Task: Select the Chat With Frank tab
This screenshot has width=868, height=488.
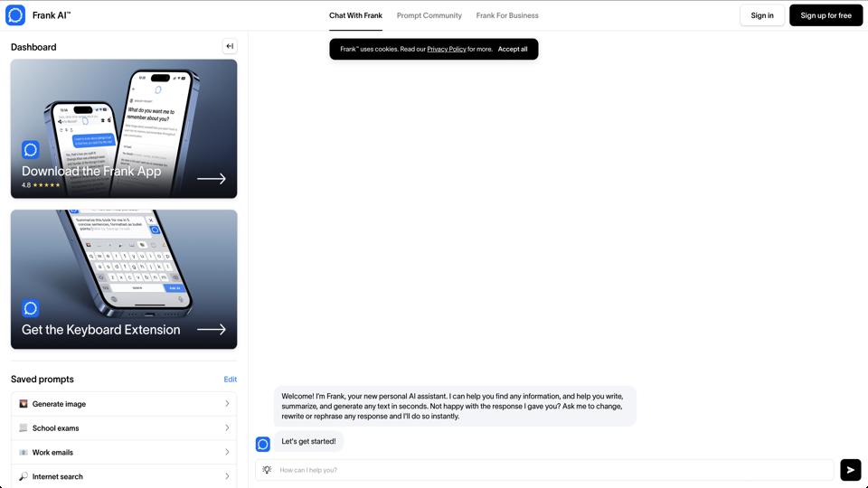Action: coord(355,15)
